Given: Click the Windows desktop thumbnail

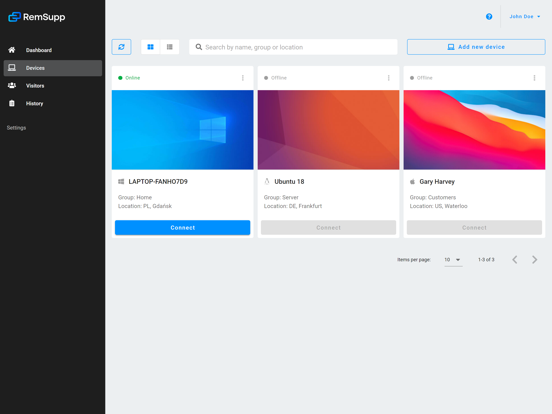Looking at the screenshot, I should 182,130.
